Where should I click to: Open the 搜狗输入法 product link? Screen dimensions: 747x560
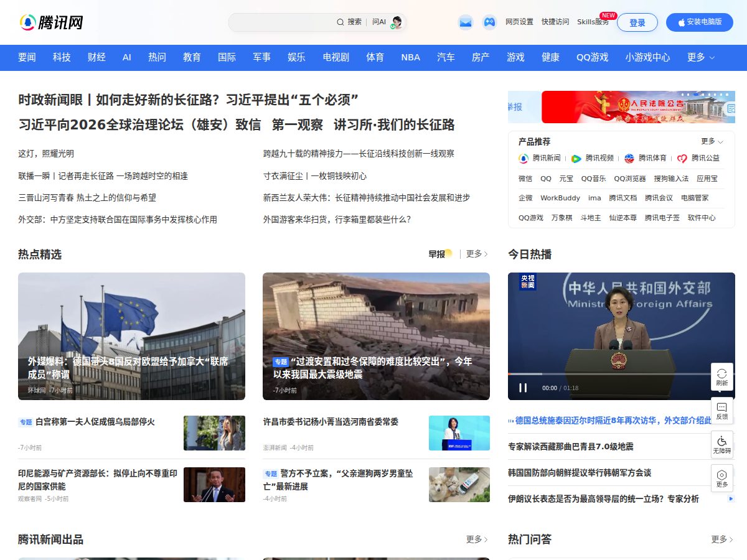point(671,179)
